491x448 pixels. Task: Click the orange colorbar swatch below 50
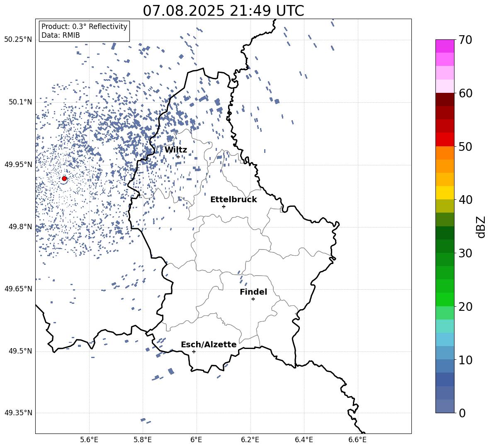tap(445, 153)
